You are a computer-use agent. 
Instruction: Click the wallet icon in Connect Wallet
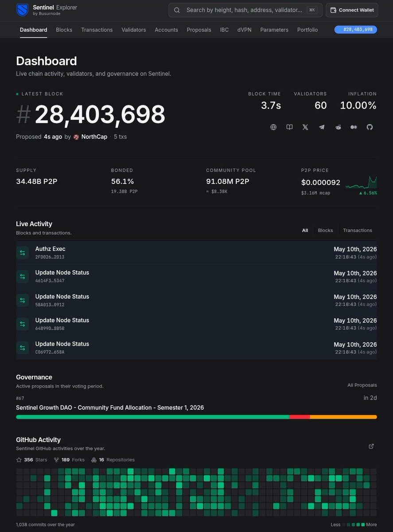click(x=333, y=10)
